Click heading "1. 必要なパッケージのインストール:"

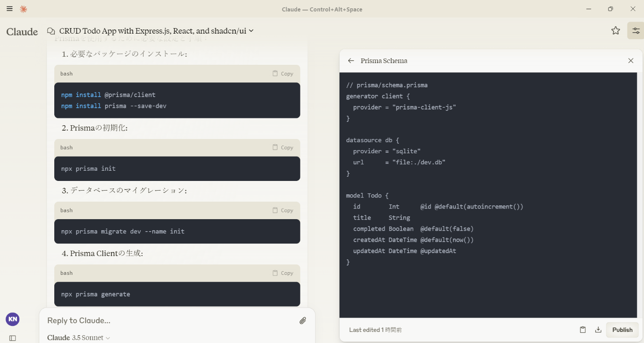coord(124,54)
